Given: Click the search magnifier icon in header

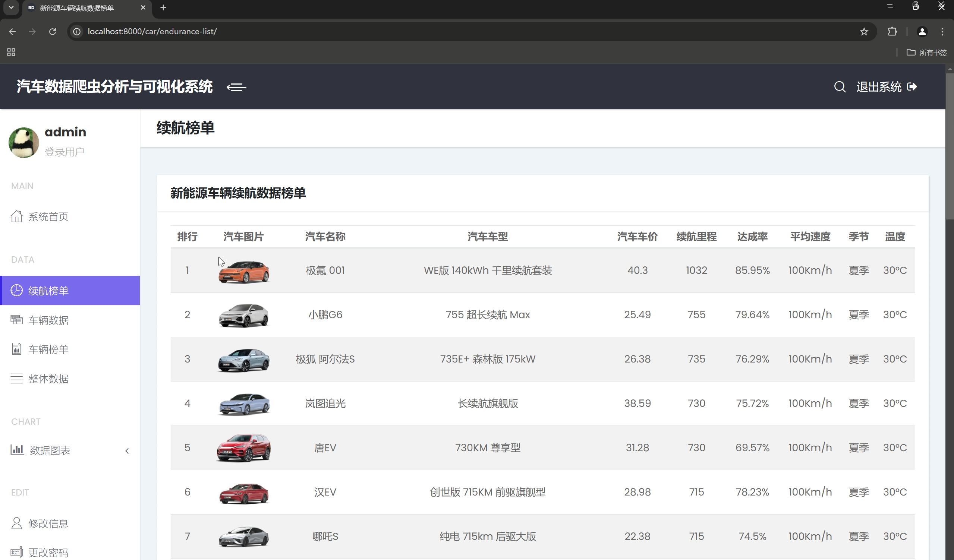Looking at the screenshot, I should tap(840, 87).
